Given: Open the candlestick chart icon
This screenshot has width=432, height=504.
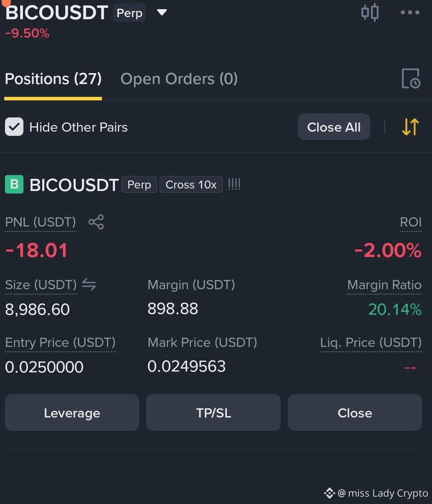Looking at the screenshot, I should click(x=370, y=12).
